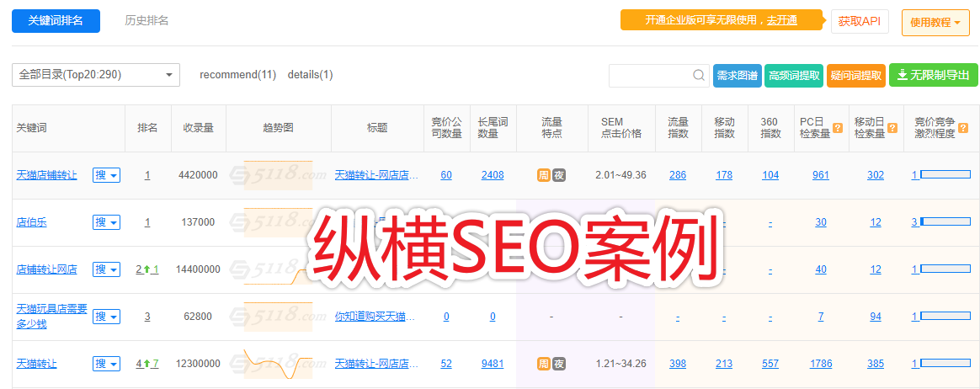Click 360指数 value 104

pyautogui.click(x=770, y=175)
